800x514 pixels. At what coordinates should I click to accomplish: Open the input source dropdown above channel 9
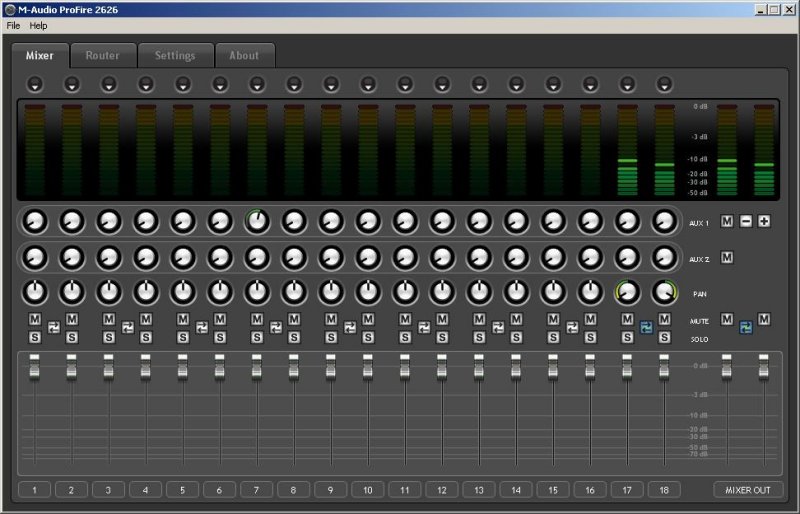pyautogui.click(x=331, y=84)
